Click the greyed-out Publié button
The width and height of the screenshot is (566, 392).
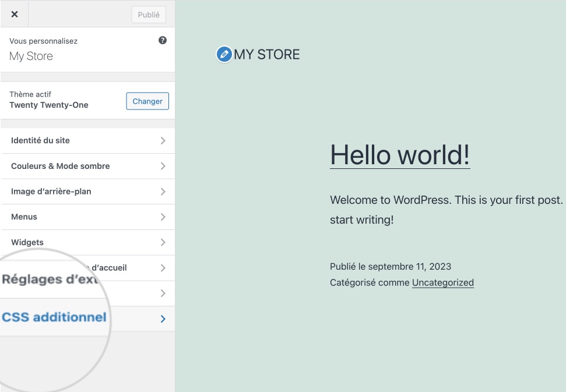(149, 15)
